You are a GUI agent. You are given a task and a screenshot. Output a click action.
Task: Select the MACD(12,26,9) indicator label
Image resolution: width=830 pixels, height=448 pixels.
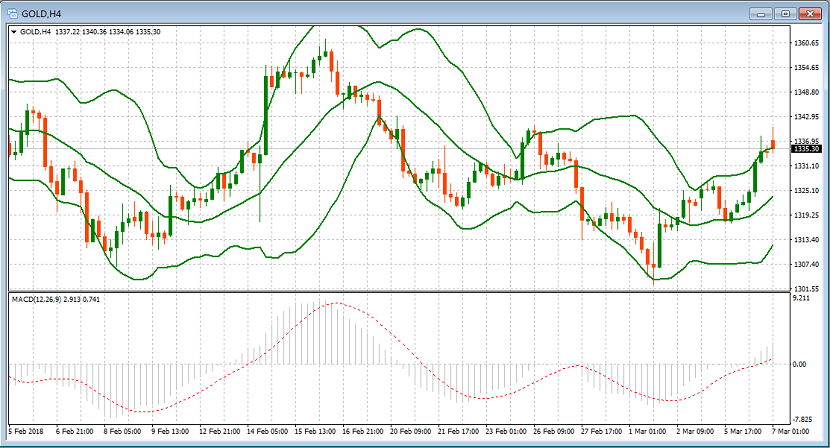pyautogui.click(x=56, y=300)
